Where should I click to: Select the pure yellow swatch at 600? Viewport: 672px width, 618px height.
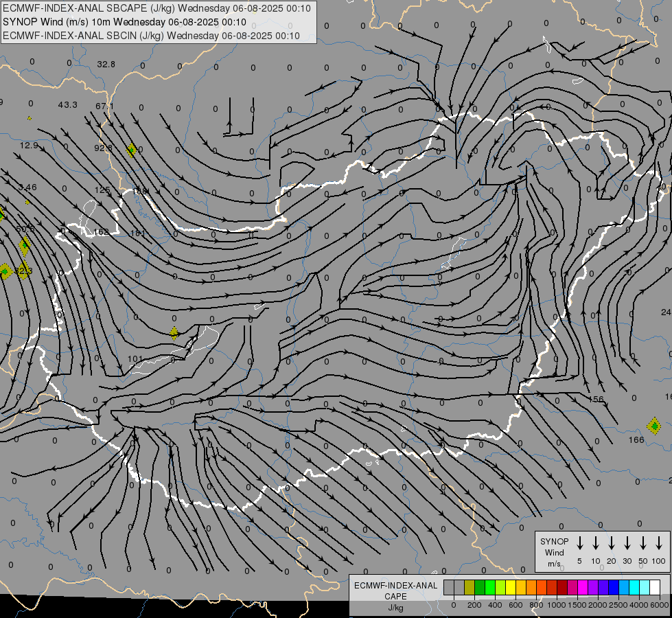point(511,587)
